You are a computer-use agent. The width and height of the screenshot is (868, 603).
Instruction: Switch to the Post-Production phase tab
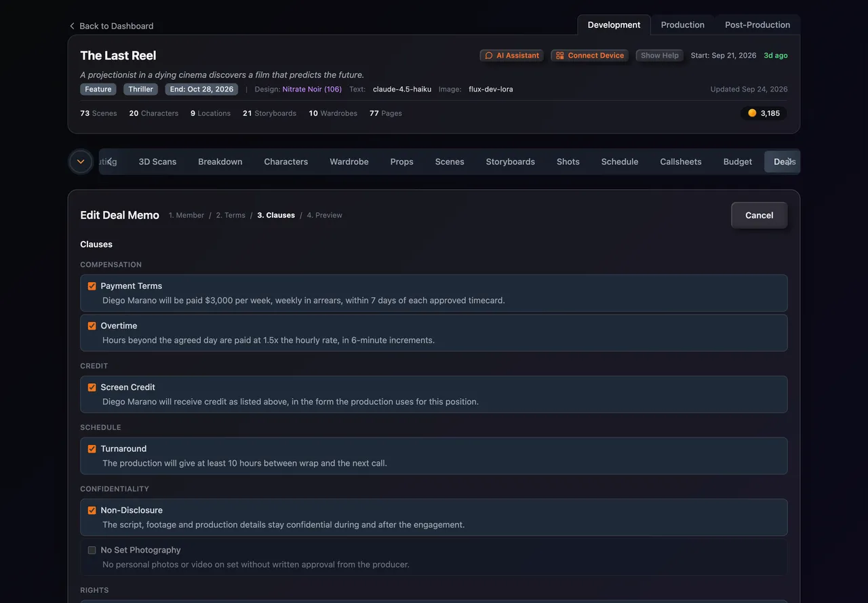click(x=757, y=25)
